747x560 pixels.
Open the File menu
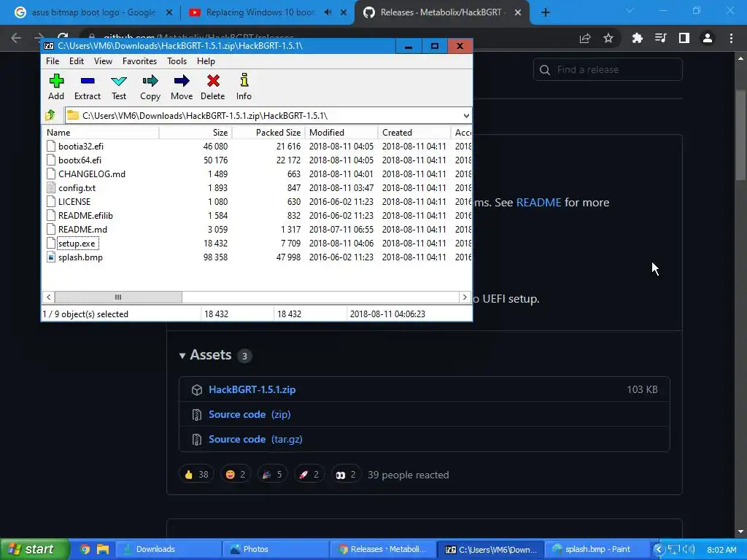coord(53,61)
